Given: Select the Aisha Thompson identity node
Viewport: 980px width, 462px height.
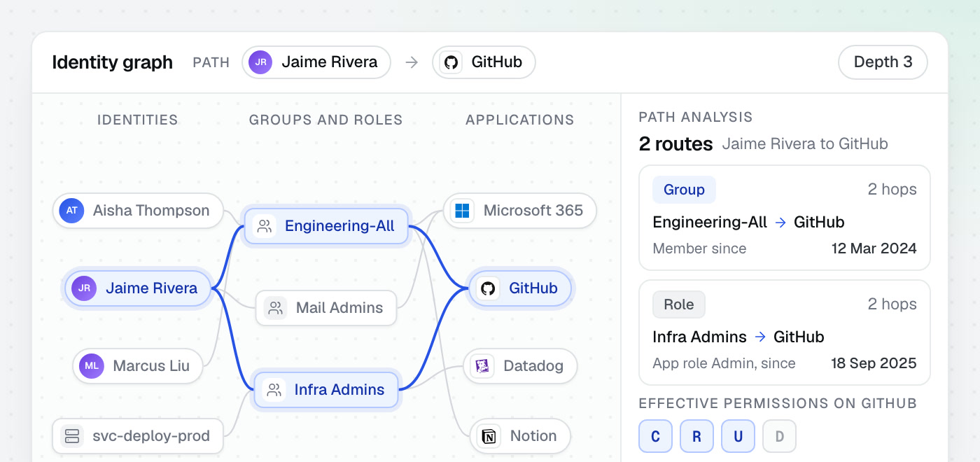Looking at the screenshot, I should pyautogui.click(x=138, y=211).
